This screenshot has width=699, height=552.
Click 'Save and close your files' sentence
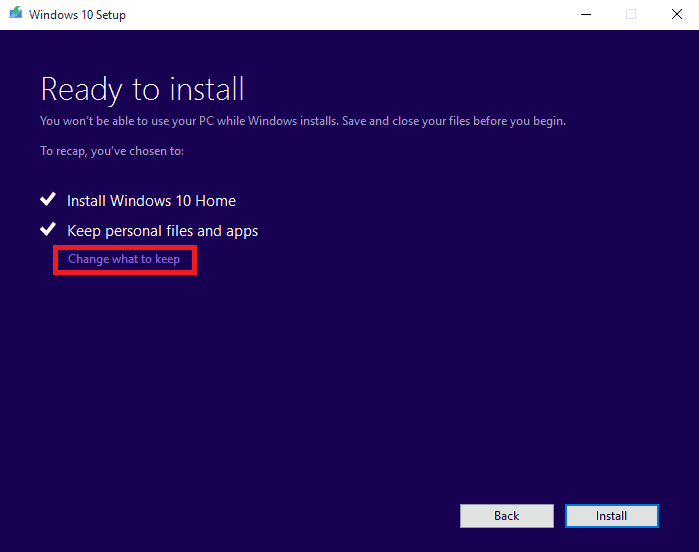point(454,121)
